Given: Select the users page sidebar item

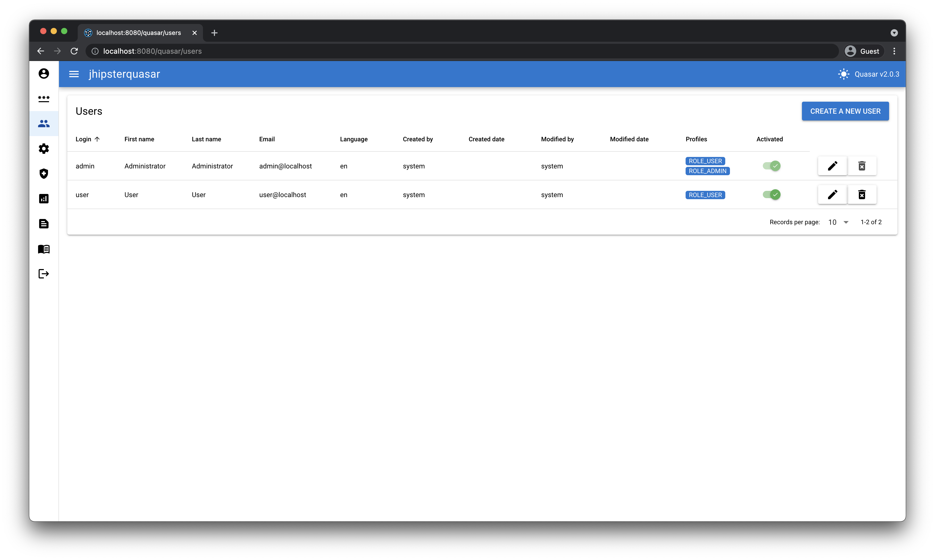Looking at the screenshot, I should click(x=44, y=124).
